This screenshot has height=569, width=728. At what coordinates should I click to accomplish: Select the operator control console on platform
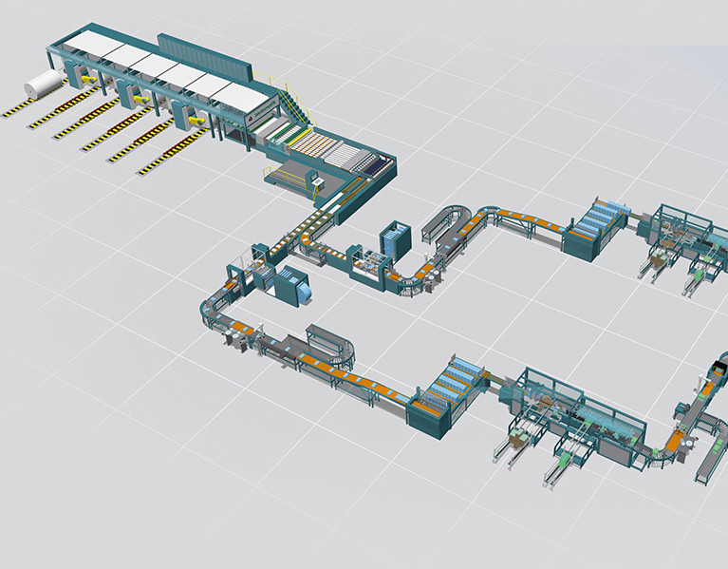316,179
